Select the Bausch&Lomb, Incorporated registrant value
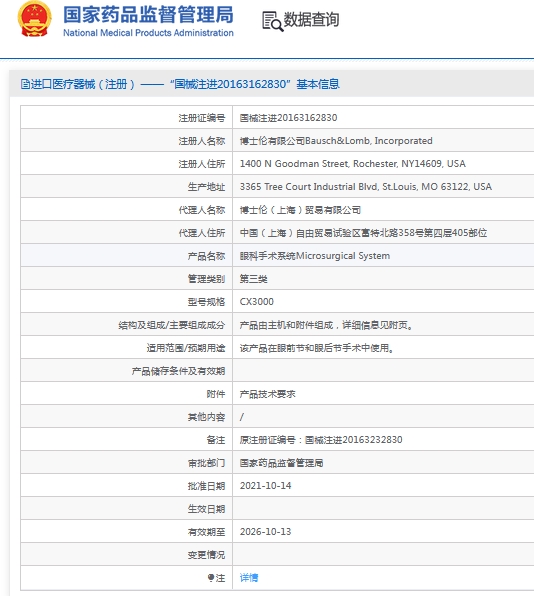The image size is (534, 596). pyautogui.click(x=336, y=141)
